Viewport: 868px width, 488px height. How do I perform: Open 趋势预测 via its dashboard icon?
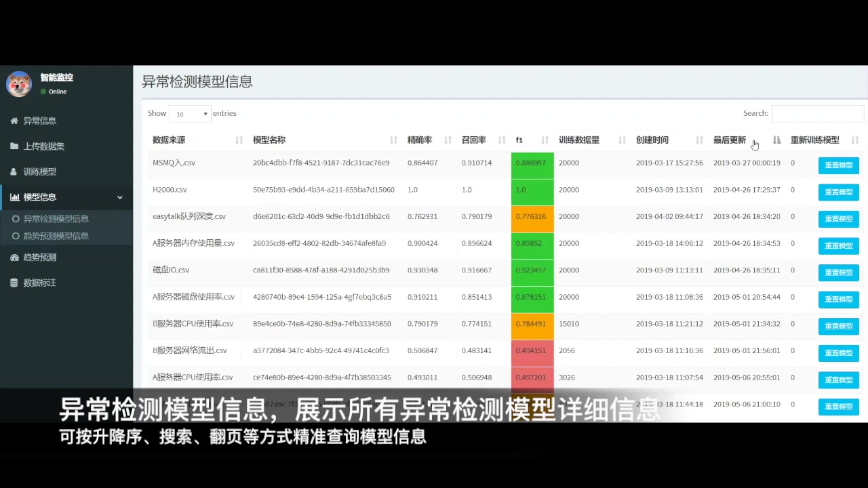coord(14,257)
